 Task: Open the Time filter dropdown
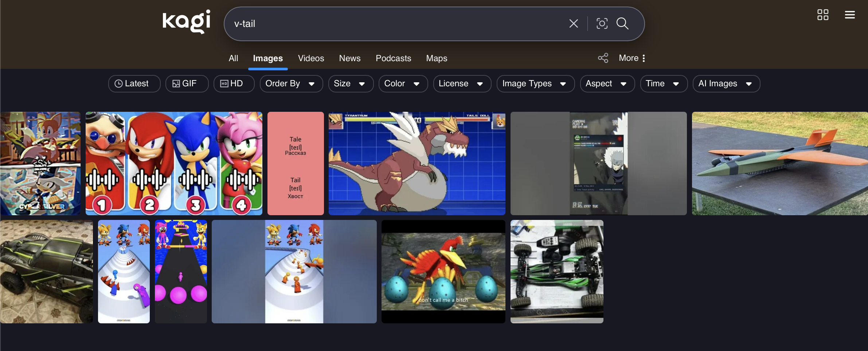point(663,83)
